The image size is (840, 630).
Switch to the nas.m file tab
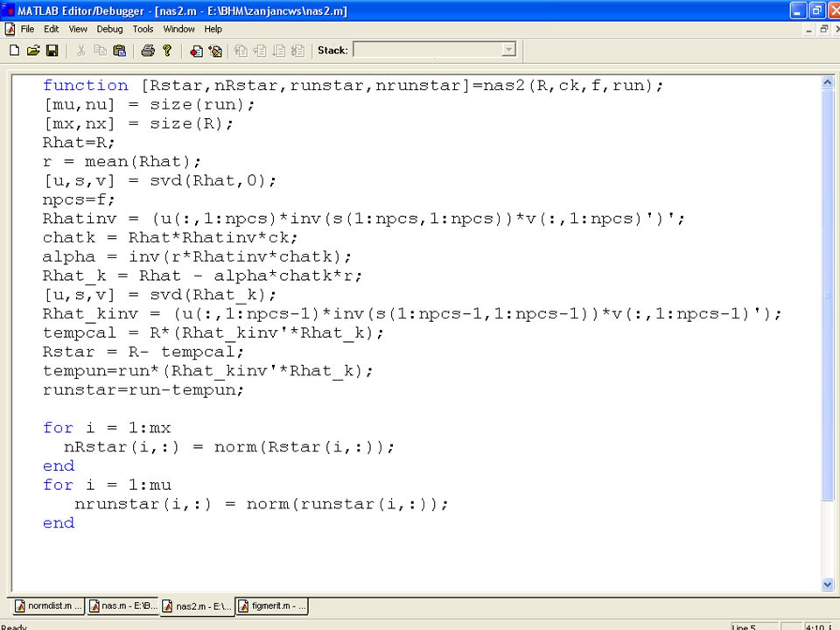(x=122, y=605)
